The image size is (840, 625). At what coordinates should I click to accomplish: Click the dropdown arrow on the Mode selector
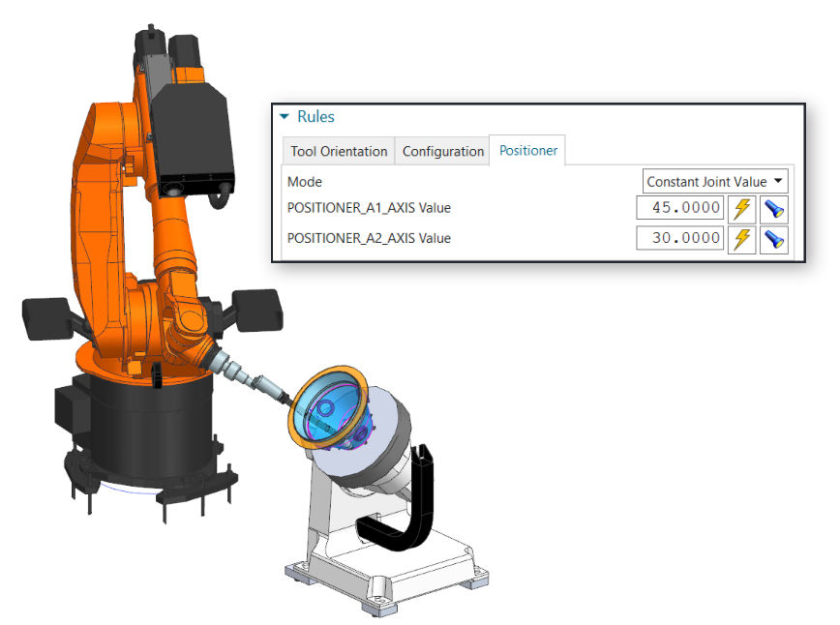coord(780,181)
